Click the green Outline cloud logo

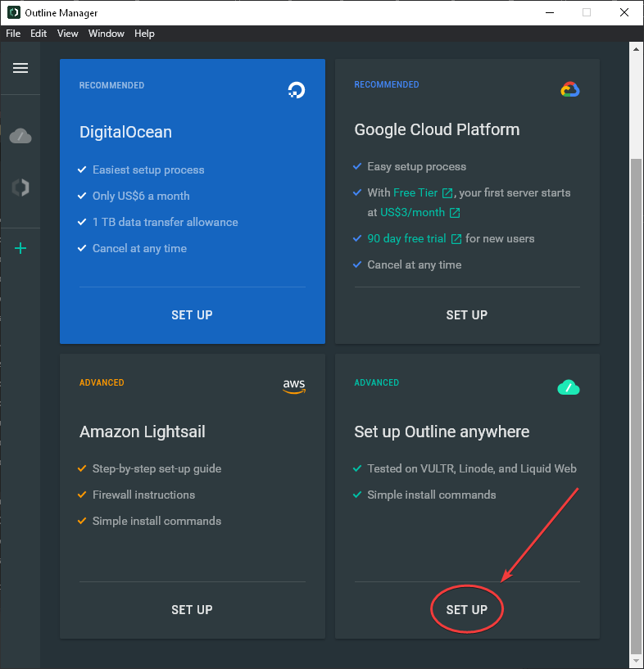569,387
